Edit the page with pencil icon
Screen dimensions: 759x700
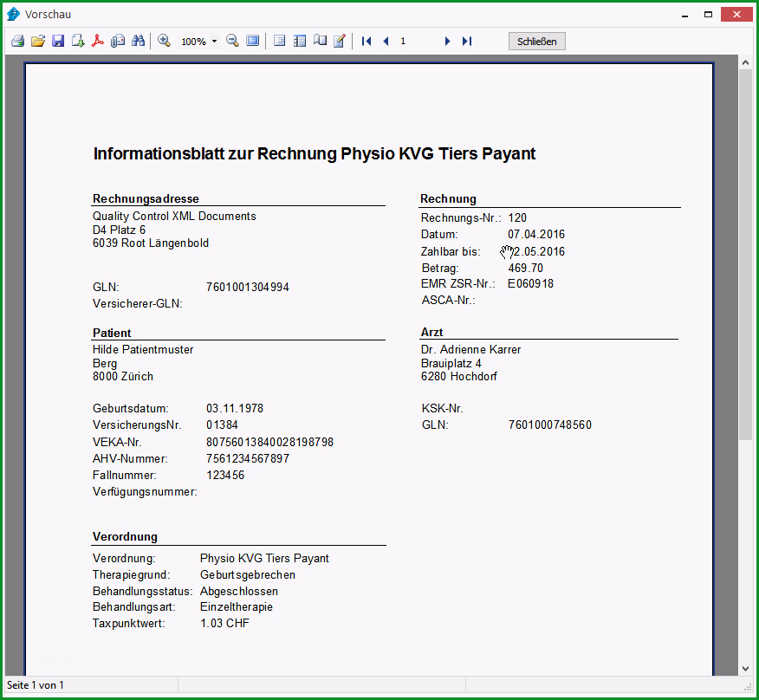[x=340, y=41]
